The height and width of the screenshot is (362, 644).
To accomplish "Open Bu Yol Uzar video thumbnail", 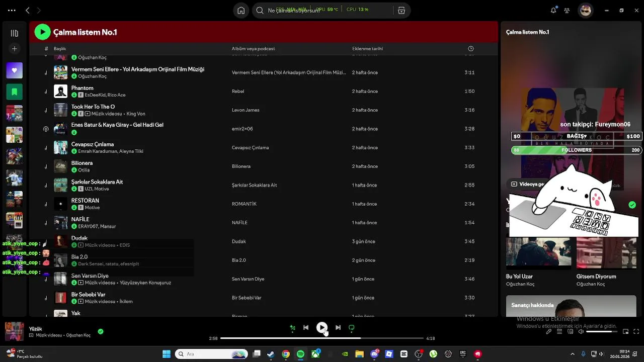I will [x=538, y=253].
